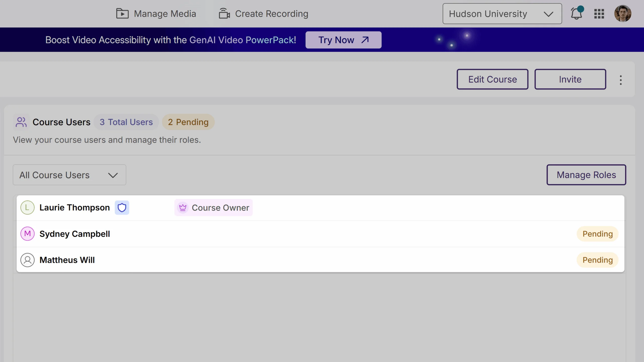Open the three-dot overflow menu near Invite
Screen dimensions: 644x362
click(621, 79)
